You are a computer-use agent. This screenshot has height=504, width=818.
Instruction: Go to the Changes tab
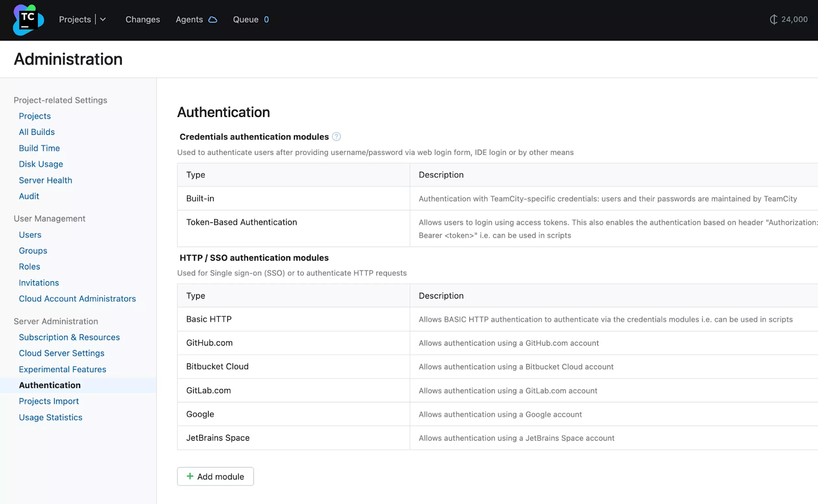click(143, 19)
